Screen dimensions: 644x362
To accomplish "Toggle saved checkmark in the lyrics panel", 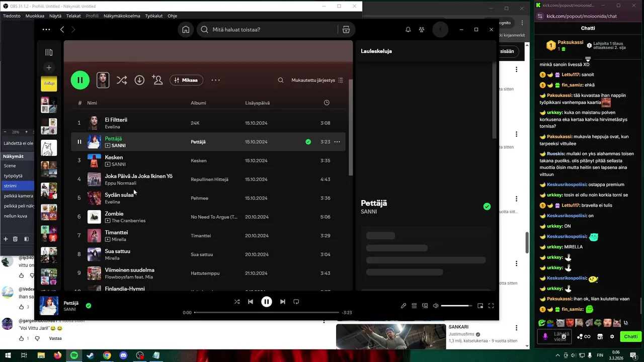I will point(487,207).
